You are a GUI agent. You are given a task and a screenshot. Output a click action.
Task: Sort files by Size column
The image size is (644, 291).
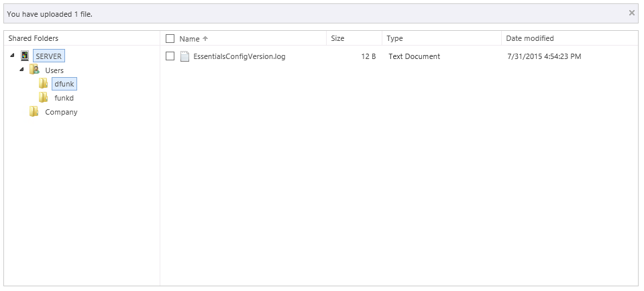[x=337, y=39]
